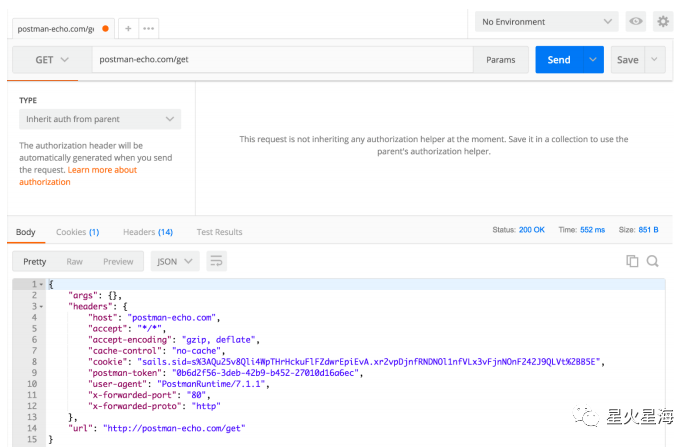The height and width of the screenshot is (447, 696).
Task: Select the Preview view mode
Action: click(118, 261)
